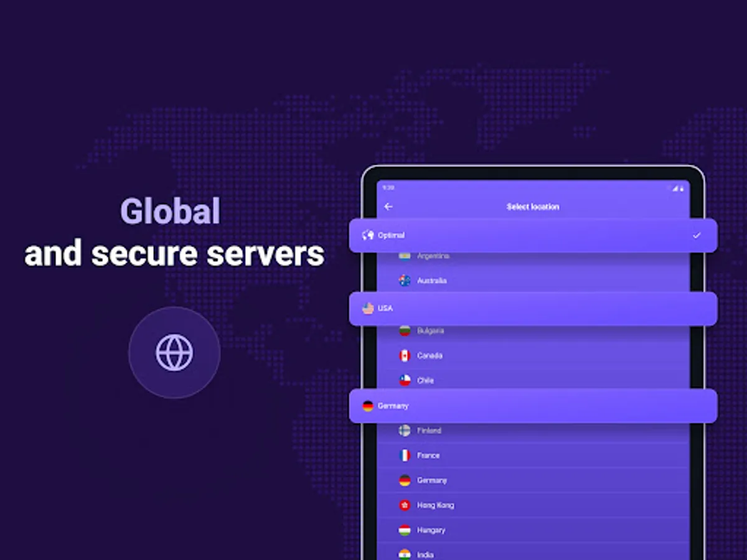
Task: Tap the back arrow beside Select location
Action: pyautogui.click(x=388, y=207)
